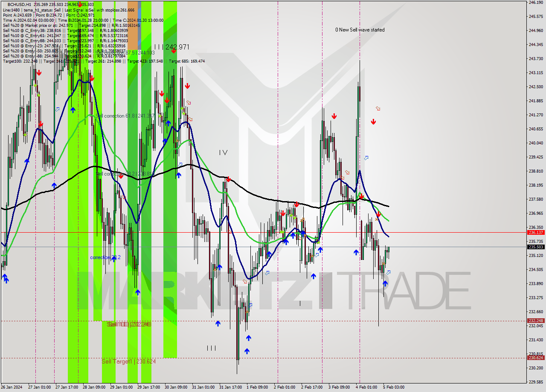This screenshot has width=546, height=392.
Task: Click the '30 Jan 09:00' time axis label
Action: (x=176, y=387)
